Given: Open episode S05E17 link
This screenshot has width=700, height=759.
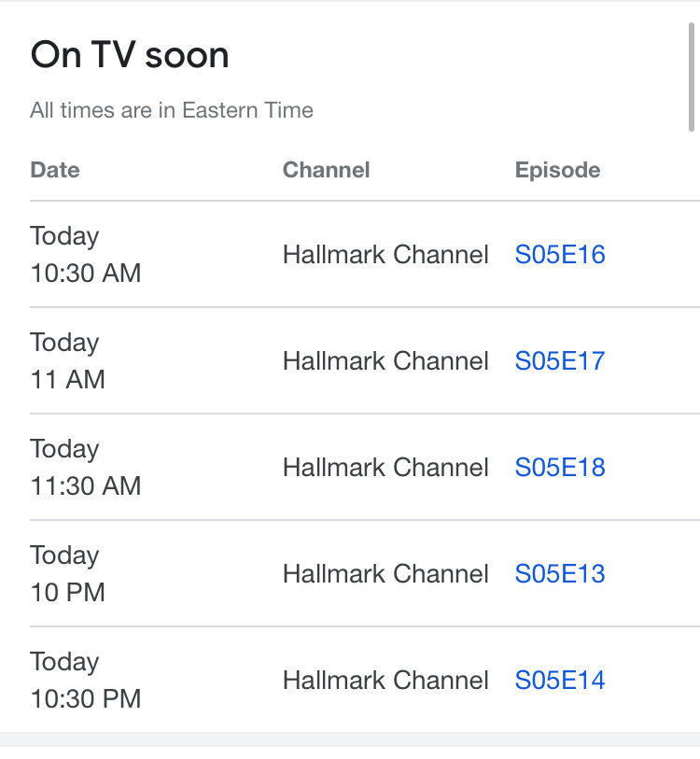Looking at the screenshot, I should (x=560, y=360).
